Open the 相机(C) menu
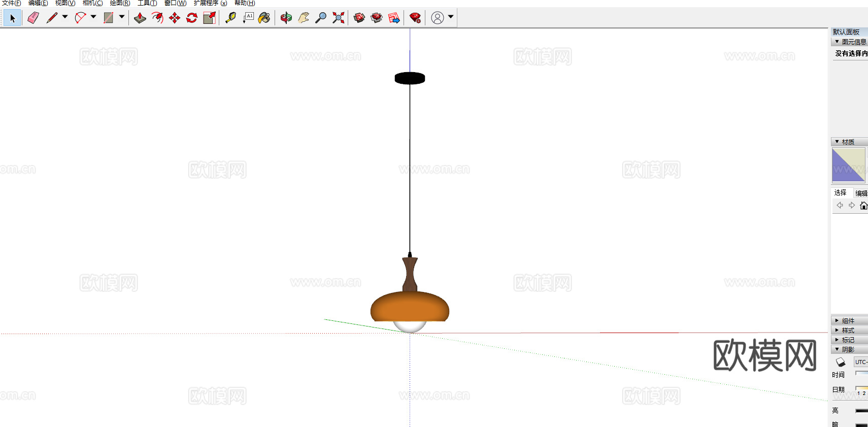This screenshot has width=868, height=427. pos(92,3)
